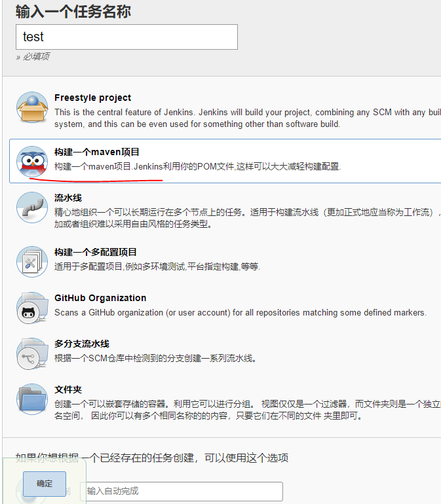Select the 构建一个maven项目 title
The image size is (441, 504).
[97, 152]
